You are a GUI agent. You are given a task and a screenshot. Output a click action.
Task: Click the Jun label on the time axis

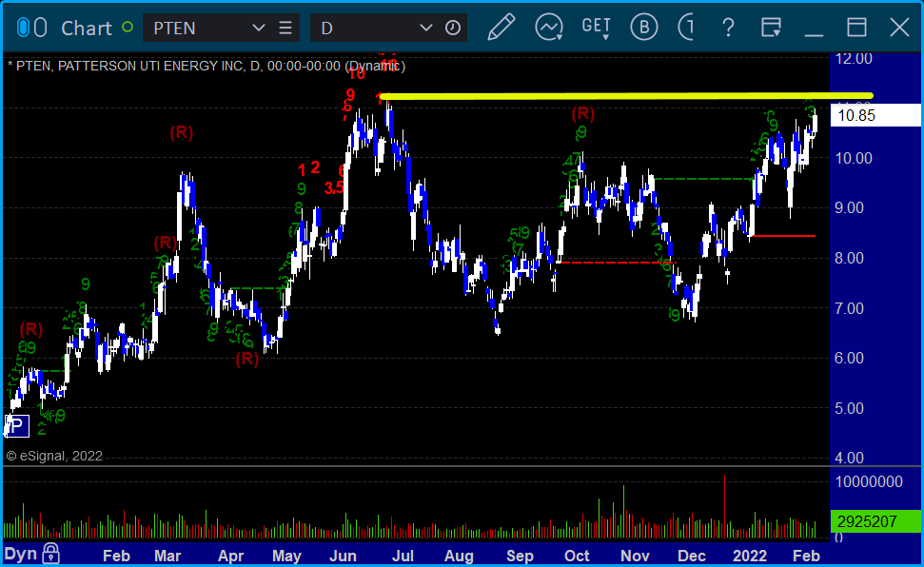tap(343, 556)
